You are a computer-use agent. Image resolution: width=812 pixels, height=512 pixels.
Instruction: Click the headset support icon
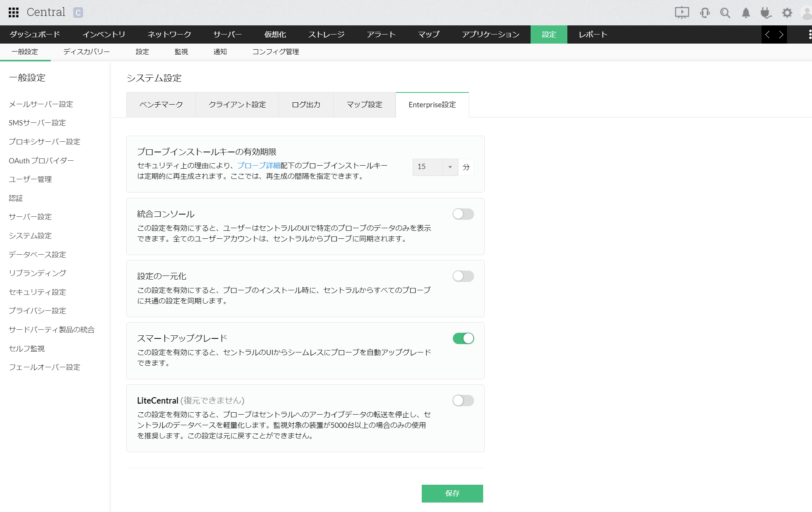click(x=705, y=13)
